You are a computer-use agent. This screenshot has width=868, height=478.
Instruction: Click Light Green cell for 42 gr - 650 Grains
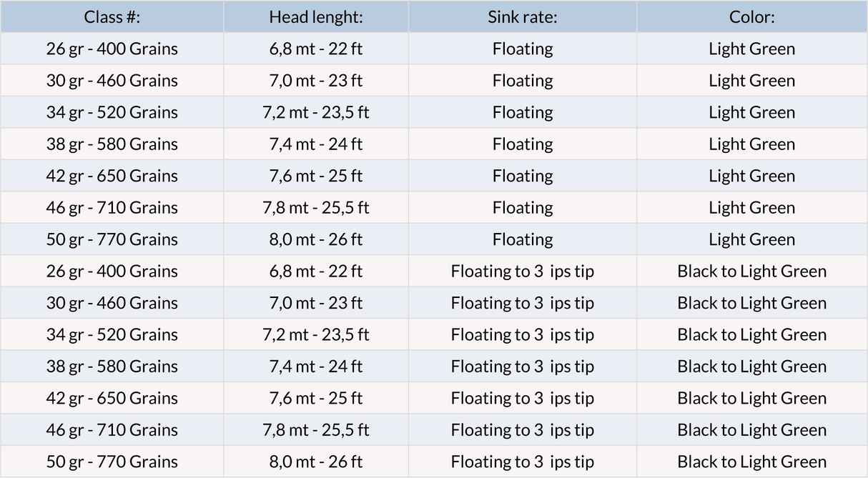pyautogui.click(x=752, y=176)
